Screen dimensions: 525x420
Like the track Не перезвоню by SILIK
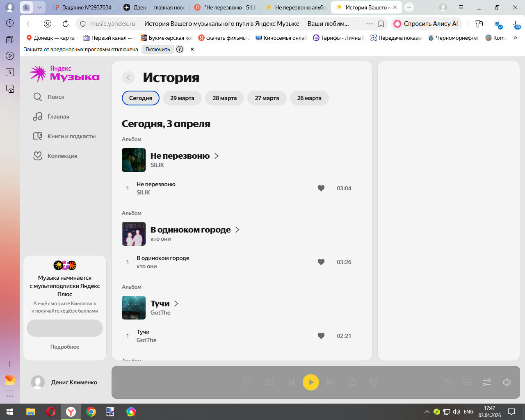(x=321, y=188)
